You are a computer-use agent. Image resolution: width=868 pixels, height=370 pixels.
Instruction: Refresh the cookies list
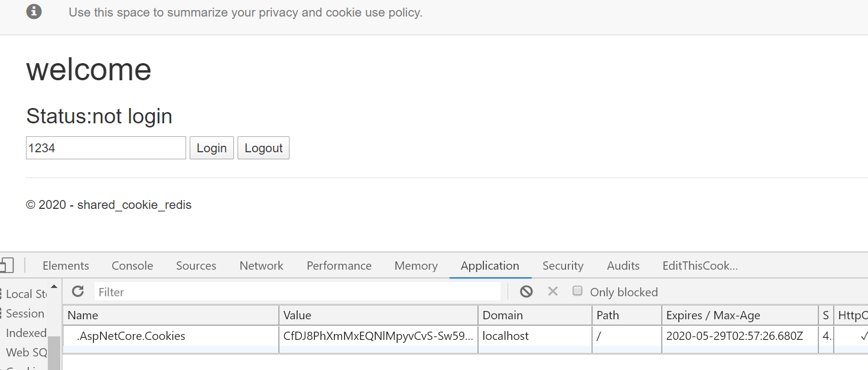[x=78, y=291]
